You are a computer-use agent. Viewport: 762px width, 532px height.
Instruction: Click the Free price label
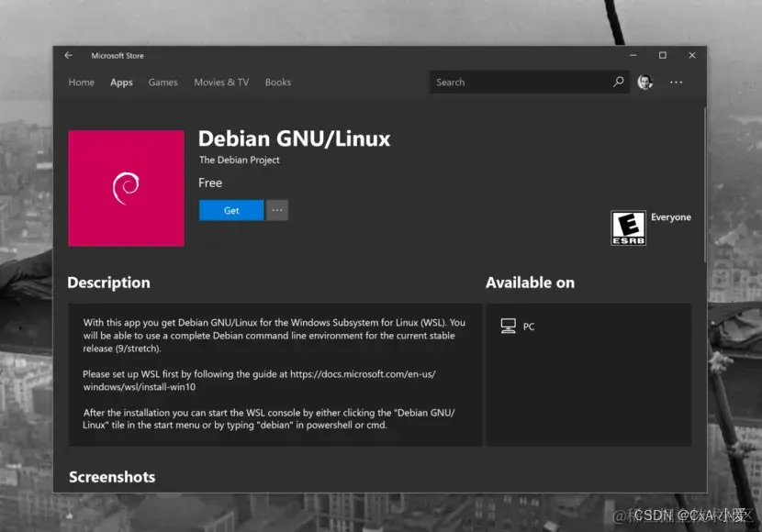[210, 183]
